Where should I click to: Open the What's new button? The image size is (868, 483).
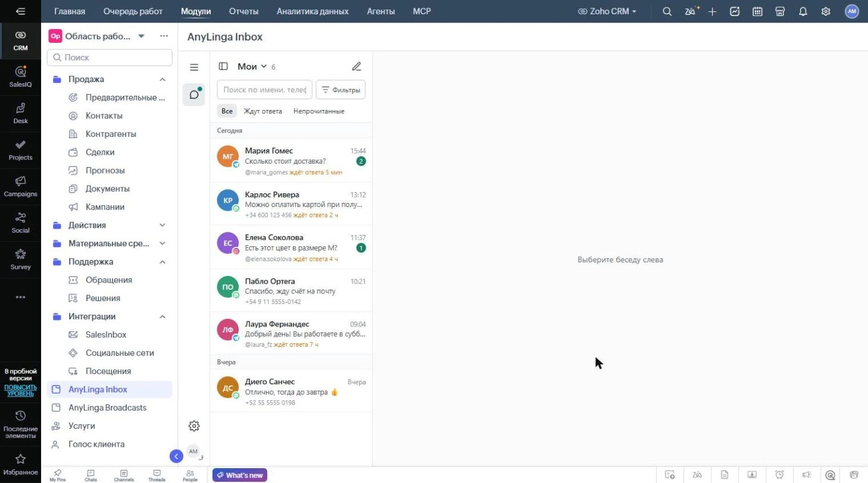click(x=240, y=475)
